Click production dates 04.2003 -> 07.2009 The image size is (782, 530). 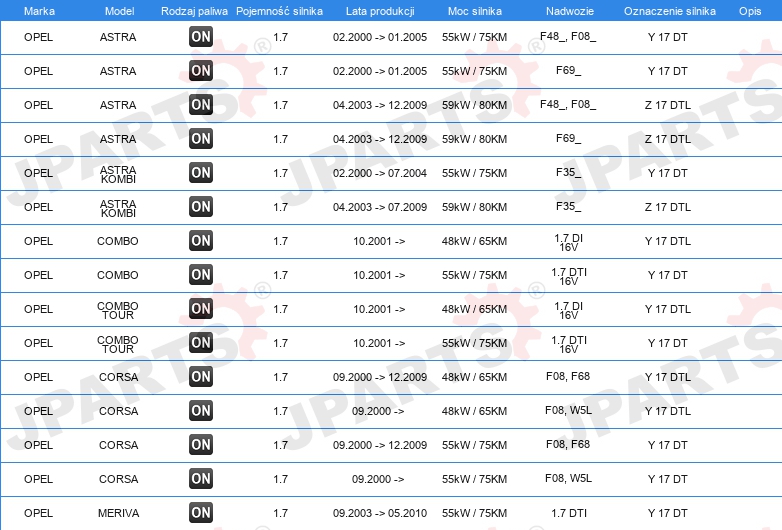tap(380, 207)
